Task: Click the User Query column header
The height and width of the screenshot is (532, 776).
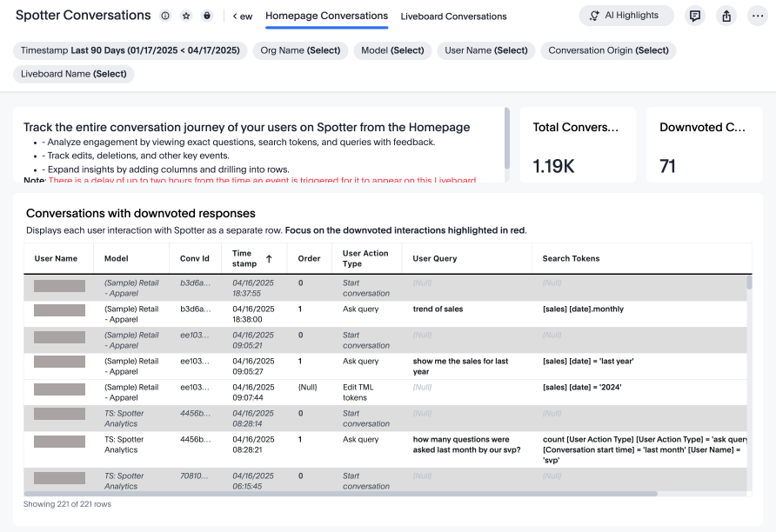Action: coord(434,258)
